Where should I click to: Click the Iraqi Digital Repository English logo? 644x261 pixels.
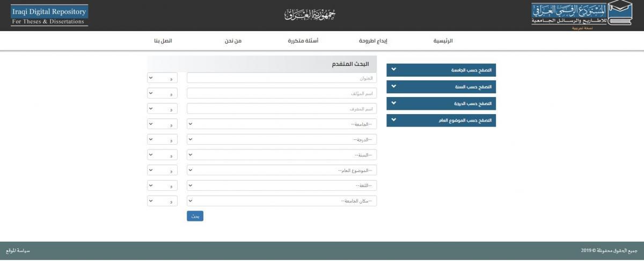coord(49,16)
